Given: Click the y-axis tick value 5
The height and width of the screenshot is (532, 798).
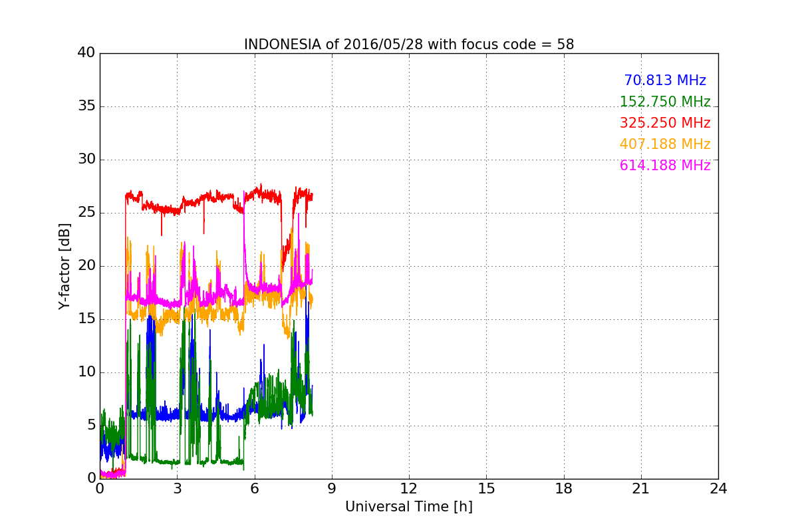Looking at the screenshot, I should (91, 426).
